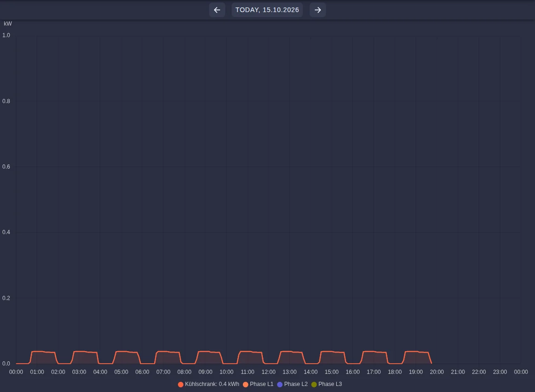Toggle Phase L2 series in legend
The image size is (535, 392).
(293, 384)
